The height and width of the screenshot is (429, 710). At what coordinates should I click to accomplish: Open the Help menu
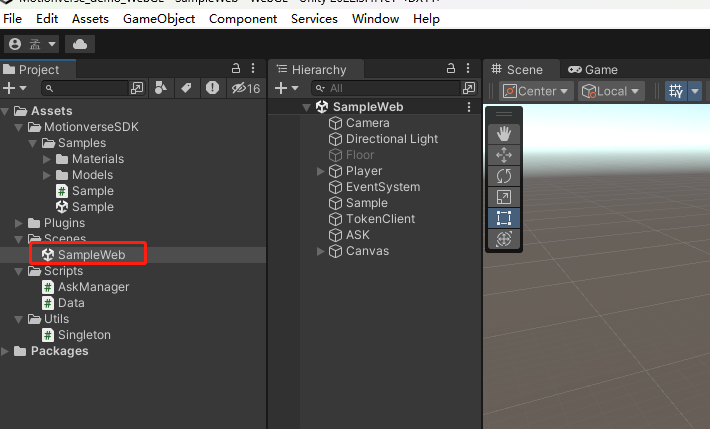click(426, 19)
